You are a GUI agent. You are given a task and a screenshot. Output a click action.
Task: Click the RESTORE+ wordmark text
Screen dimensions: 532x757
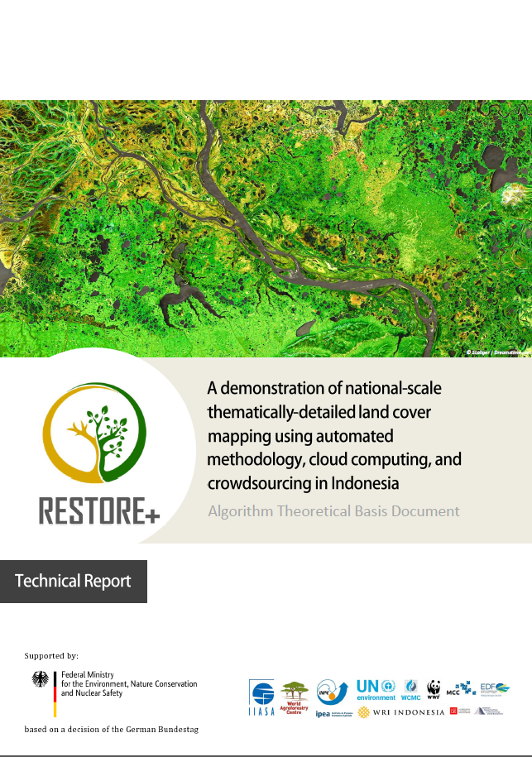99,512
